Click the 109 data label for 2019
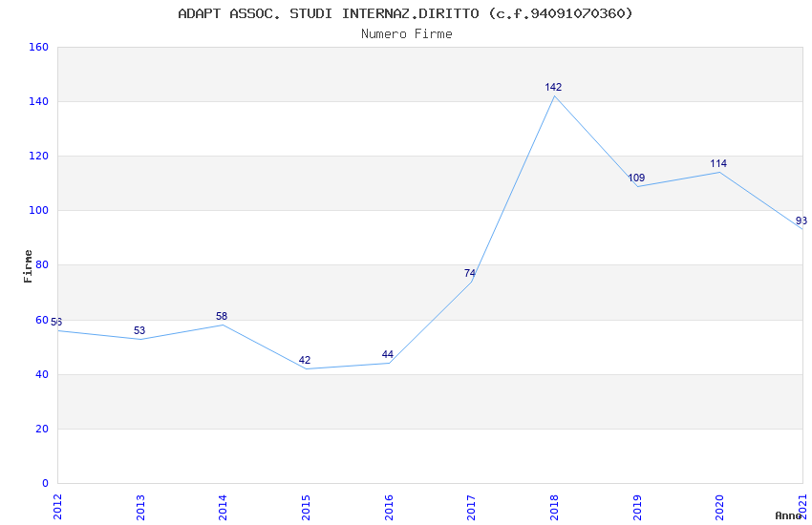This screenshot has width=812, height=525. pos(636,178)
